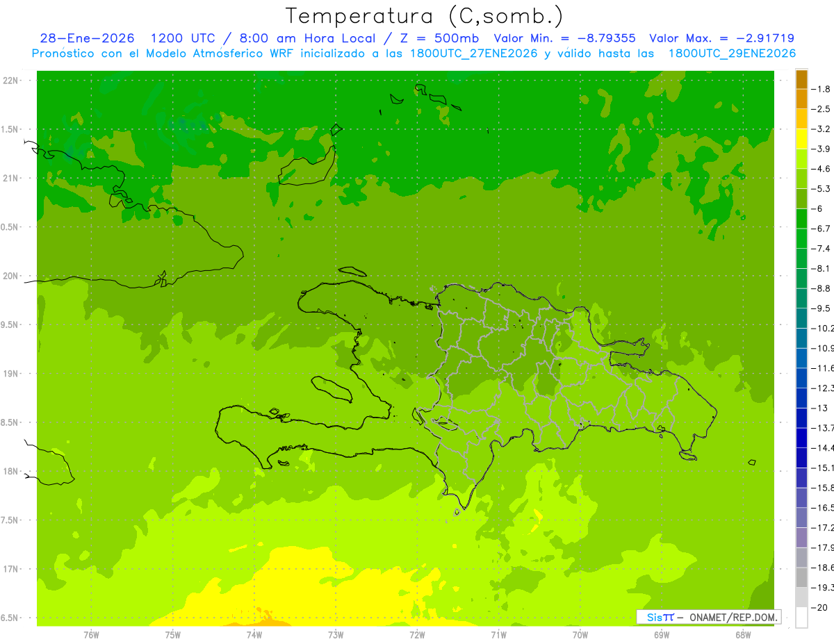The height and width of the screenshot is (644, 834).
Task: Click the '17N' latitude axis label
Action: coord(10,569)
